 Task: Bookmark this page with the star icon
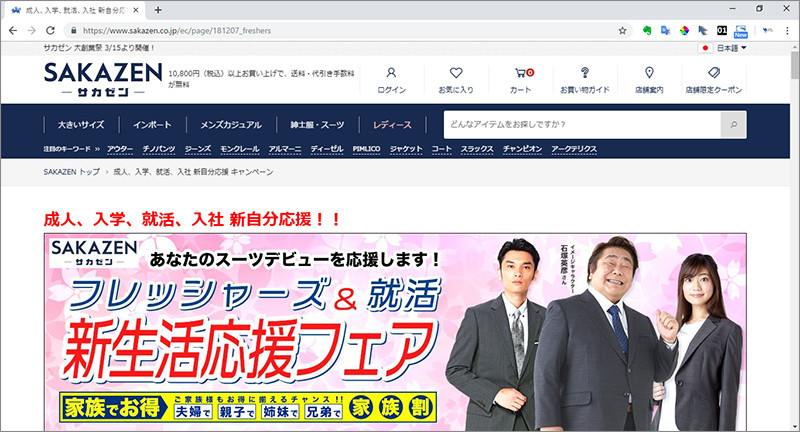tap(622, 31)
